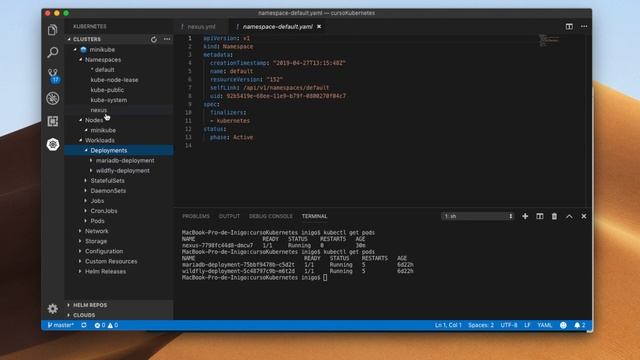Change language mode via YAML item
Image resolution: width=640 pixels, height=360 pixels.
(544, 325)
